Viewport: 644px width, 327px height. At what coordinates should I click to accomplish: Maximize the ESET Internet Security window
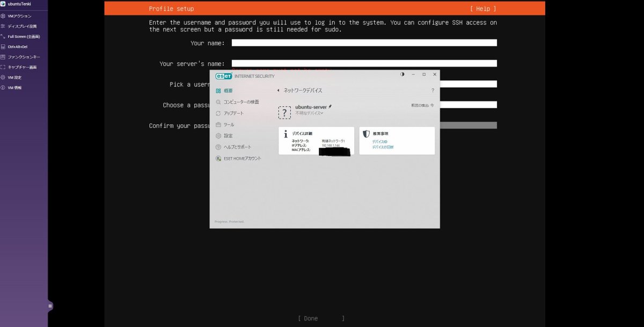pos(424,75)
